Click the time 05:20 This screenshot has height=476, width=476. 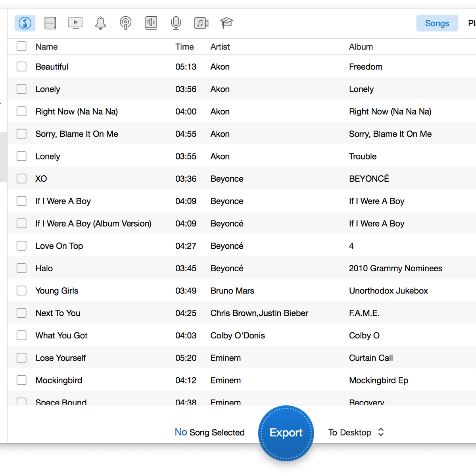pos(186,358)
